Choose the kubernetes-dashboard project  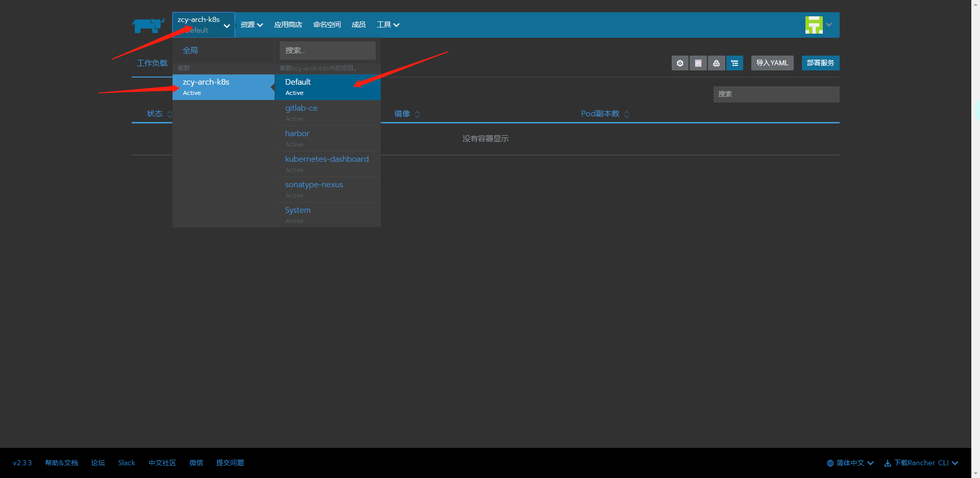[328, 164]
